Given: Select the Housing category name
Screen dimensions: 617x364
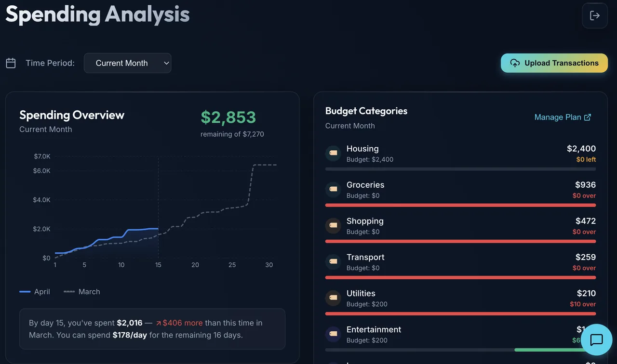Looking at the screenshot, I should coord(362,149).
